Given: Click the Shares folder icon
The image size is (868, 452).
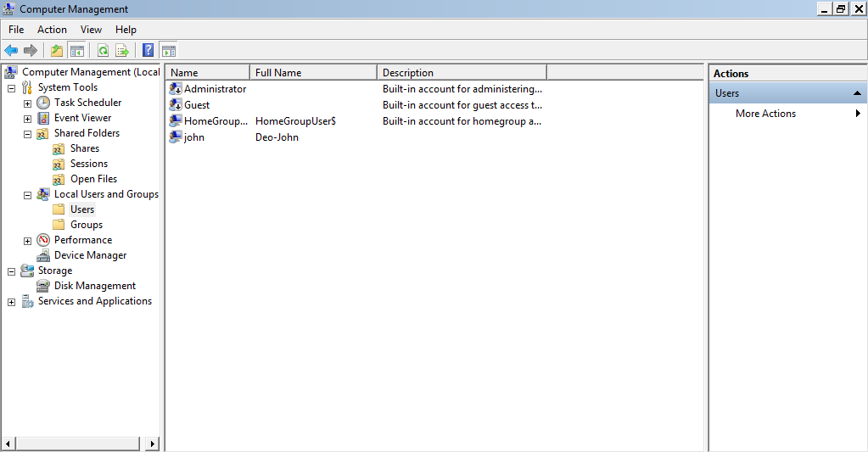Looking at the screenshot, I should coord(59,148).
